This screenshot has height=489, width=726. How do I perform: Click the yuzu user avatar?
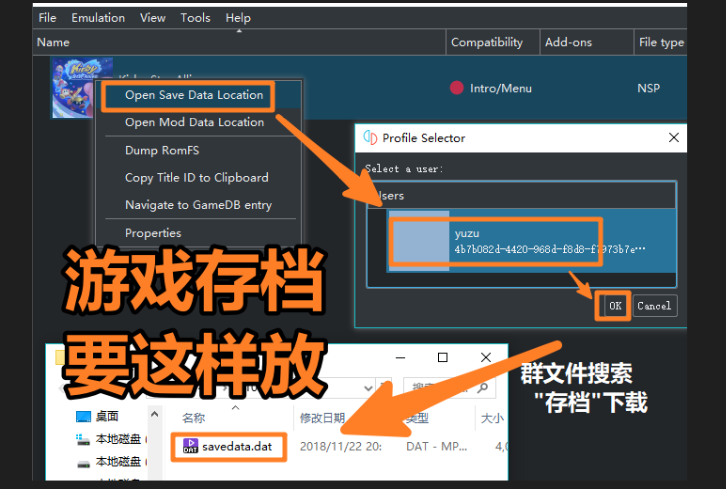coord(419,241)
